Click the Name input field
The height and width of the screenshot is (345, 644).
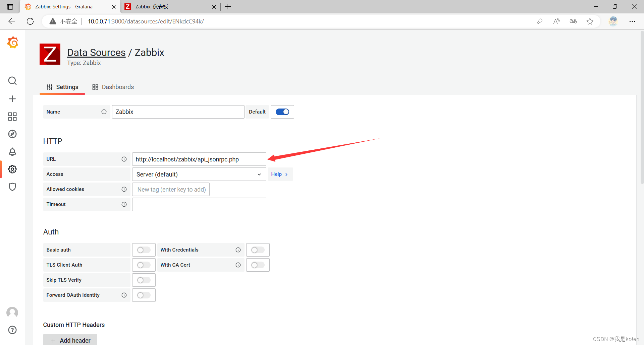[x=178, y=112]
